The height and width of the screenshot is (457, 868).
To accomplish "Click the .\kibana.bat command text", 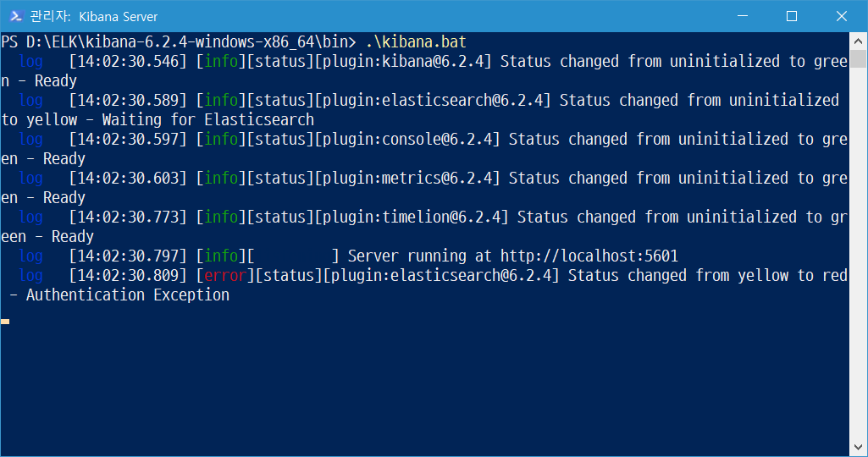I will point(416,41).
